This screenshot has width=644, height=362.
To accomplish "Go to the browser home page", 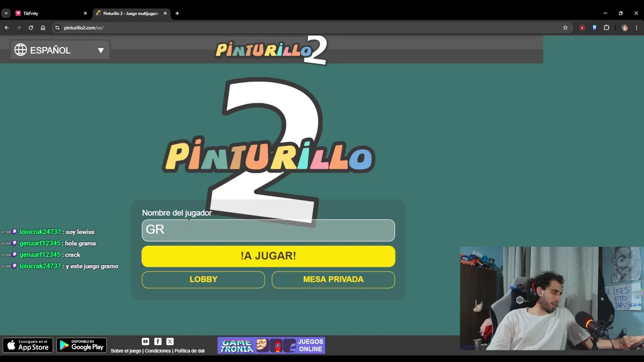I will click(x=43, y=28).
